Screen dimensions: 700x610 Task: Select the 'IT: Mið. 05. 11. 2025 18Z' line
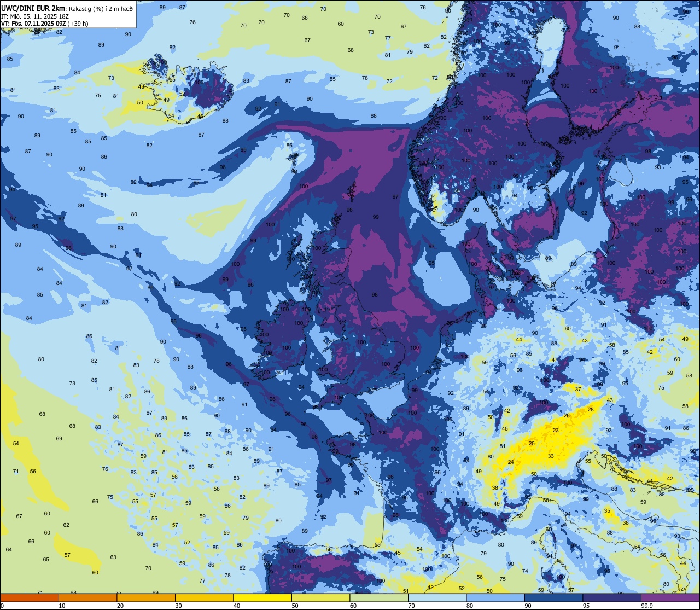(34, 16)
